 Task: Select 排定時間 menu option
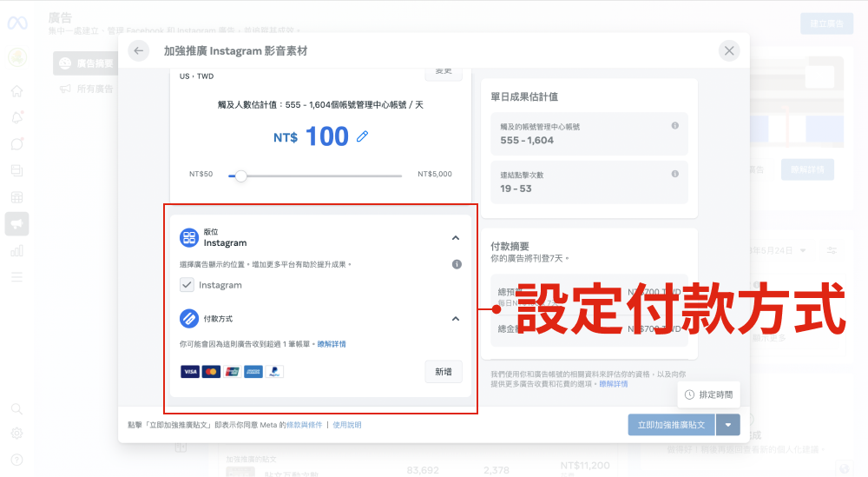click(709, 394)
